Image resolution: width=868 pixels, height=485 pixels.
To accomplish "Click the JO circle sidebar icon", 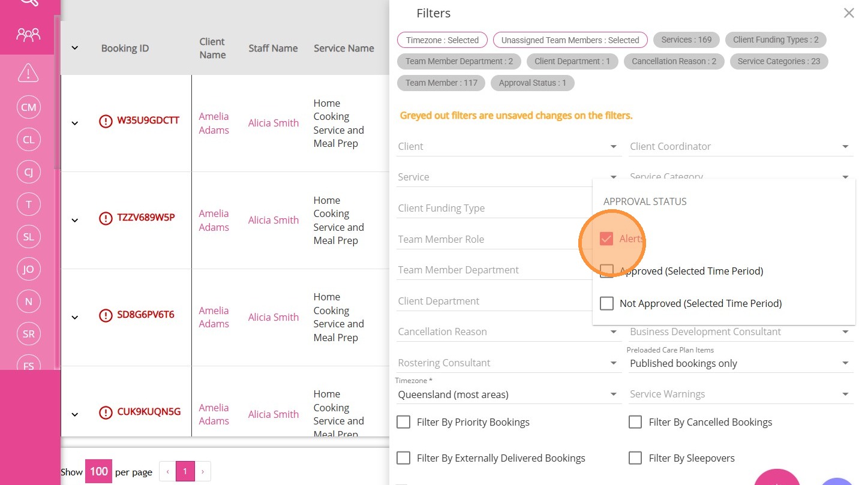I will [28, 269].
